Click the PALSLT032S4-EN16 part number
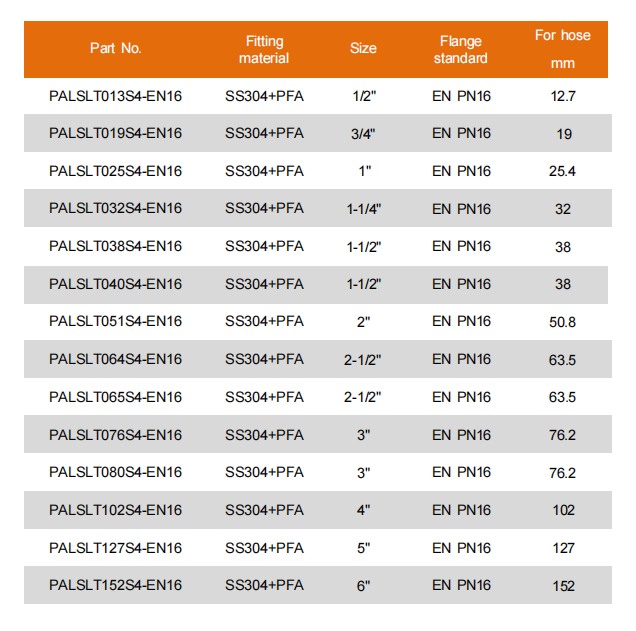Viewport: 636px width, 631px height. click(x=116, y=209)
